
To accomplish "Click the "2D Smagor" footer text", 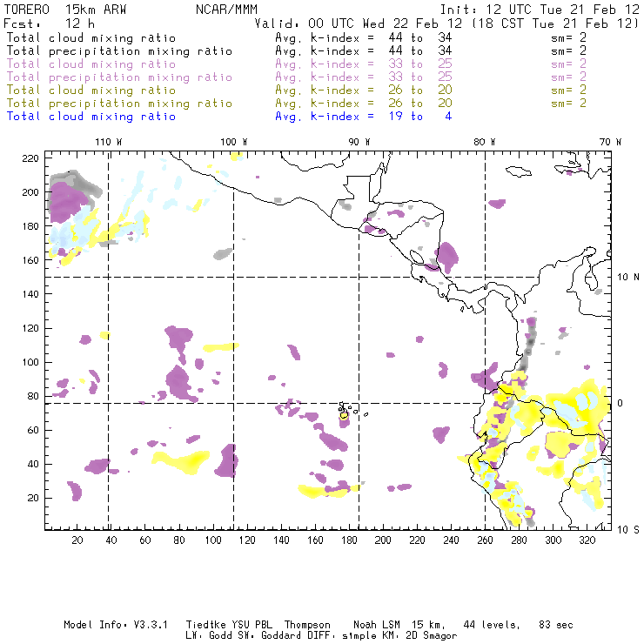I will [431, 636].
